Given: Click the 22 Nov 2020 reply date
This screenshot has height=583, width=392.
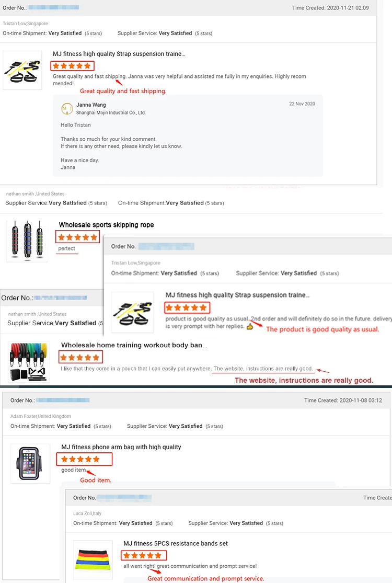Looking at the screenshot, I should (x=302, y=104).
